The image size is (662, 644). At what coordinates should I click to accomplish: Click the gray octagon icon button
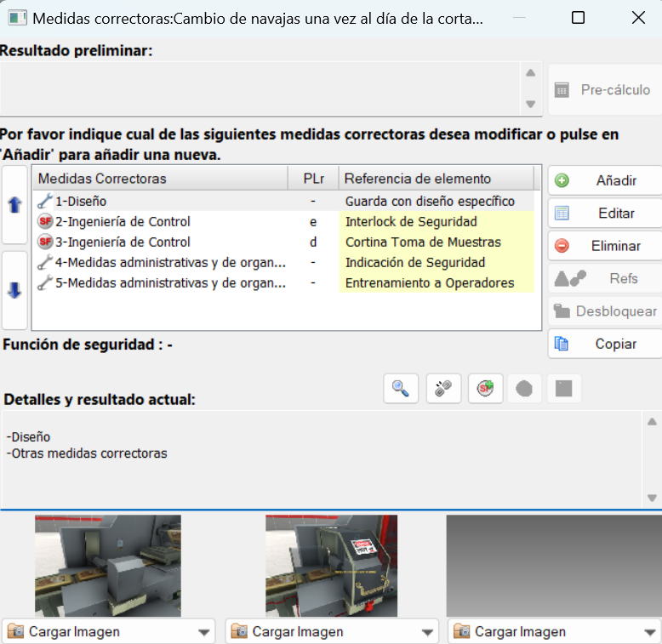click(x=524, y=388)
